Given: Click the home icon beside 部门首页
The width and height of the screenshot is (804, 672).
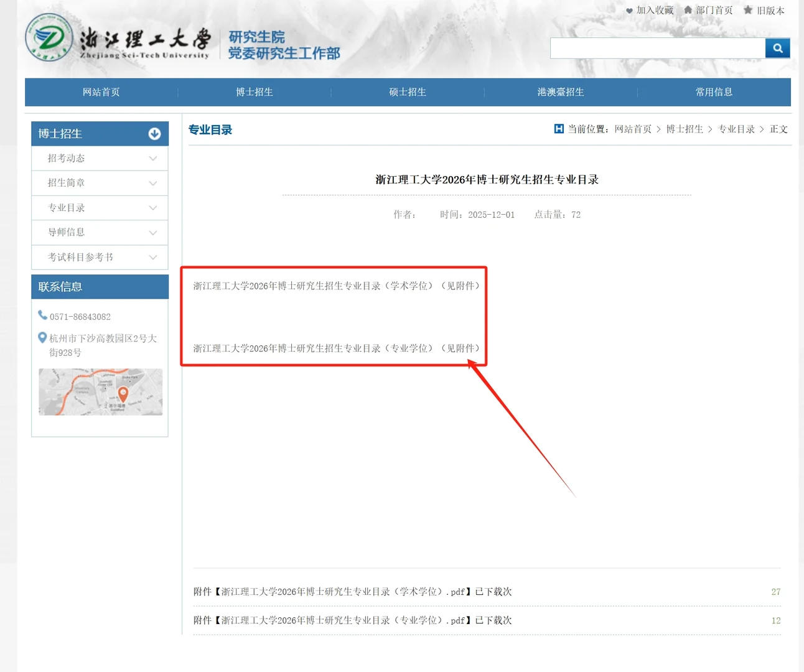Looking at the screenshot, I should click(687, 10).
